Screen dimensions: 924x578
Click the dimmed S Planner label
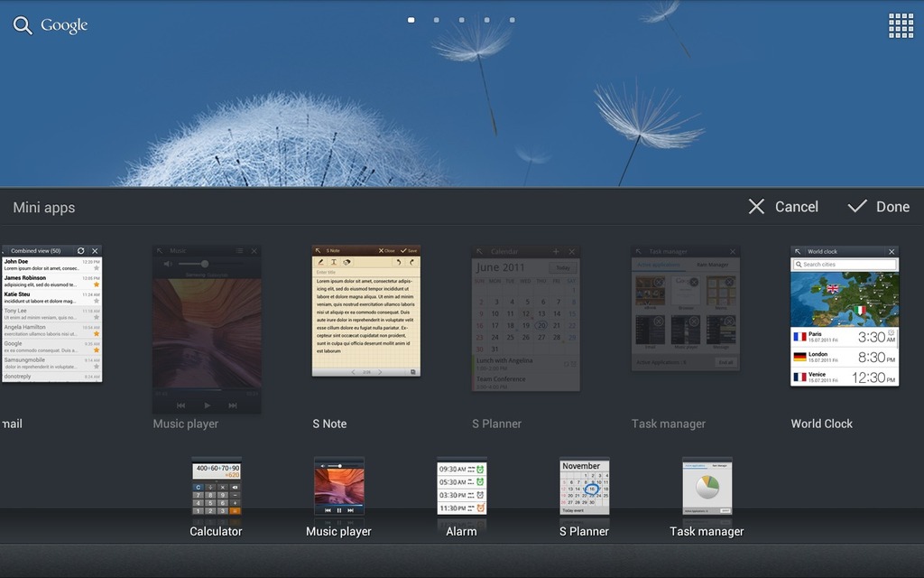[497, 424]
